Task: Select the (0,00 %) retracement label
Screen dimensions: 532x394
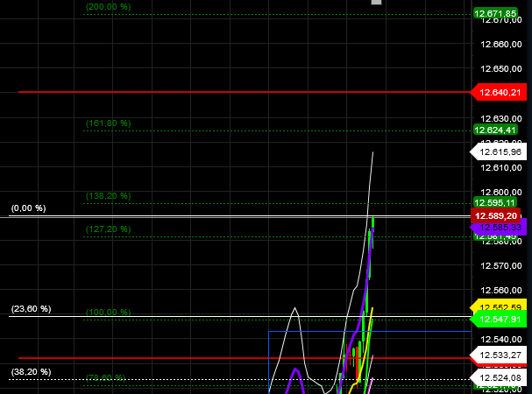Action: tap(29, 208)
